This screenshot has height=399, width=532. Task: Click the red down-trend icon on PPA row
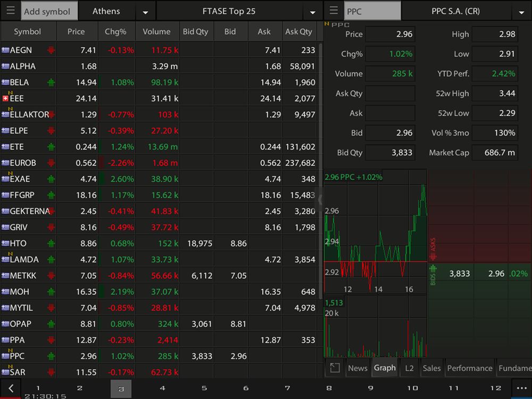click(51, 340)
